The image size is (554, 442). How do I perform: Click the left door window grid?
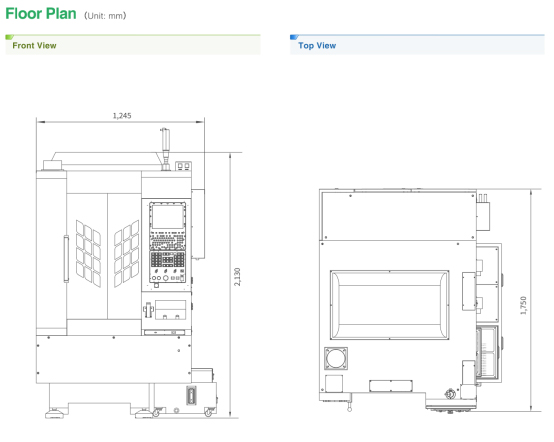(x=88, y=253)
